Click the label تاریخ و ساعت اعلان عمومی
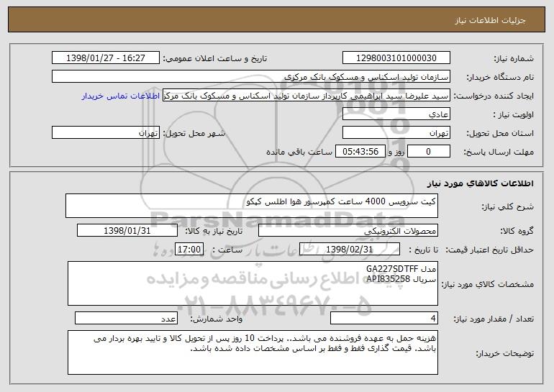Viewport: 554px width, 392px height. click(x=215, y=58)
